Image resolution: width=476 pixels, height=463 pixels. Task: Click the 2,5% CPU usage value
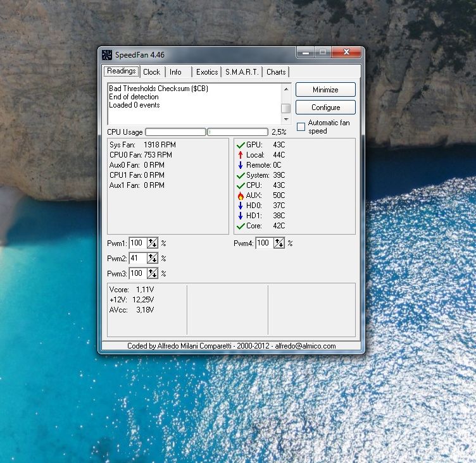(x=279, y=132)
